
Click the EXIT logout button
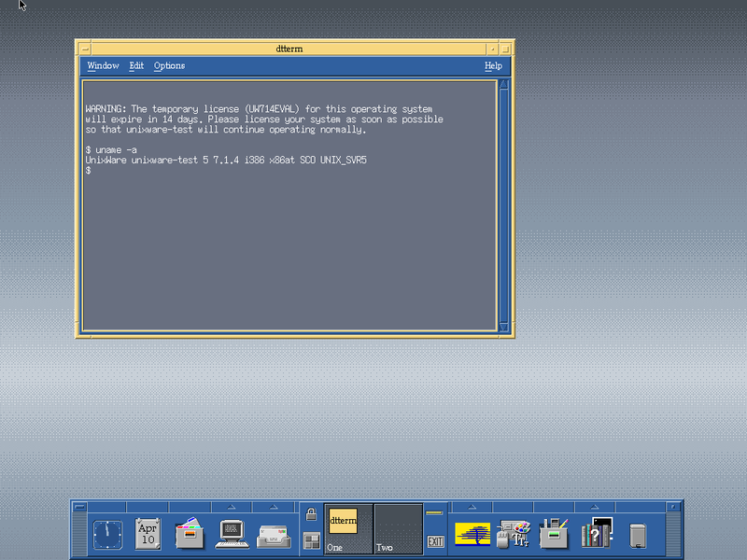click(435, 541)
